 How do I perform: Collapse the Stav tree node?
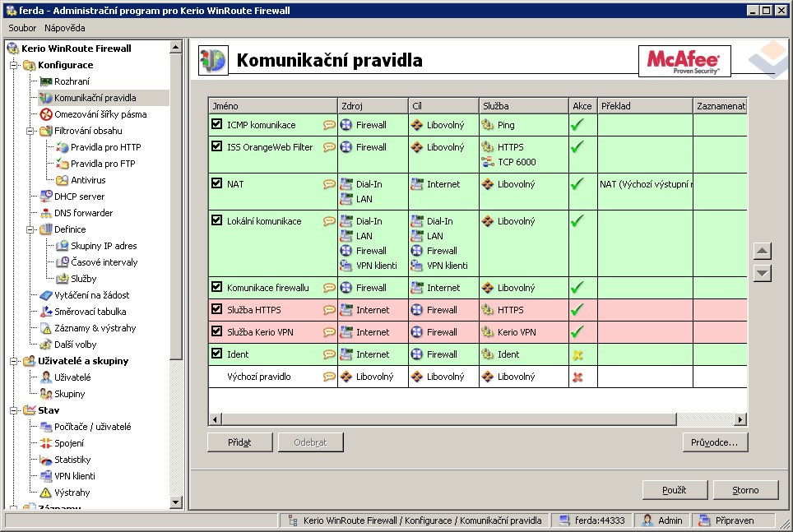14,410
